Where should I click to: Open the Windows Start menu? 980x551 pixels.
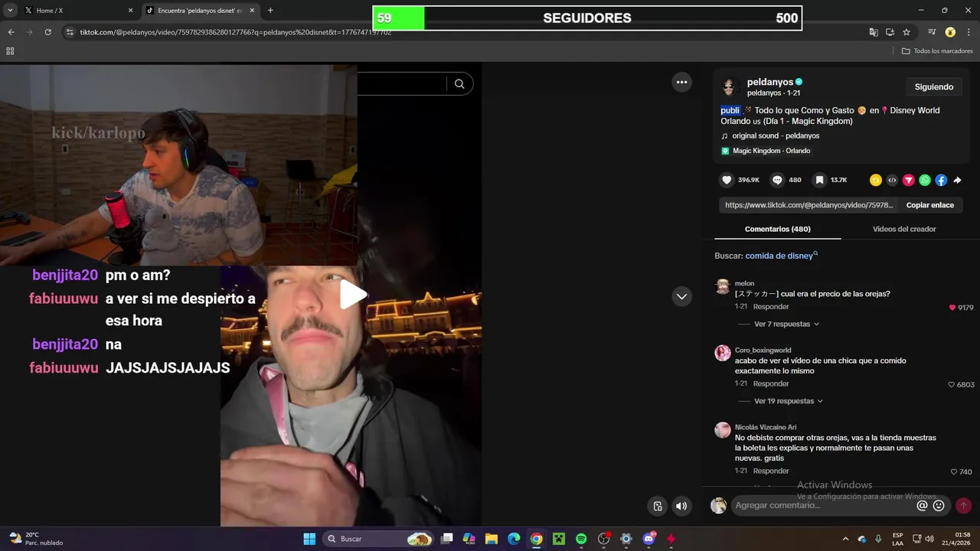click(x=309, y=539)
